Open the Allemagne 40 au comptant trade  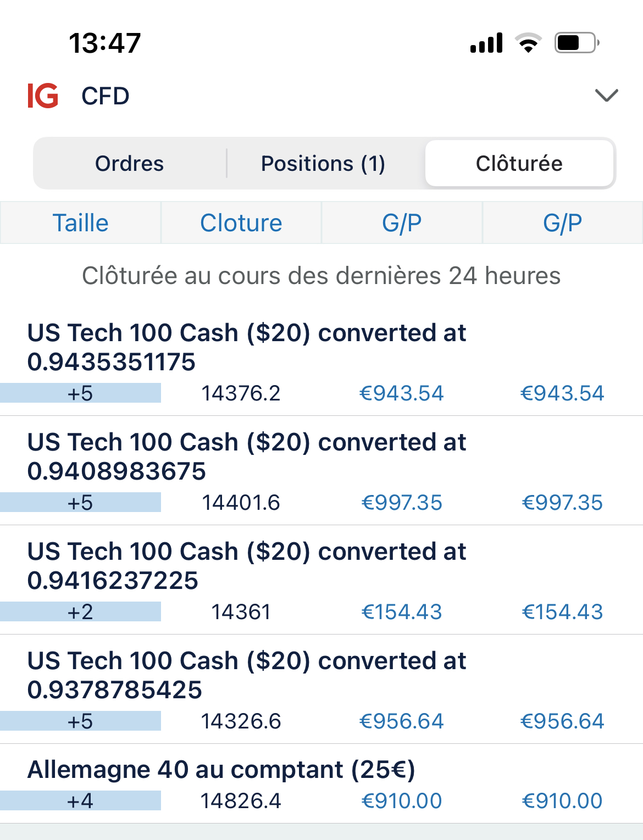[321, 784]
